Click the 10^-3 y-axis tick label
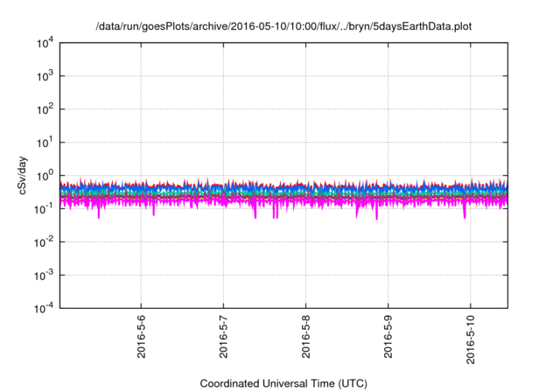Screen dimensions: 560x392 click(44, 276)
